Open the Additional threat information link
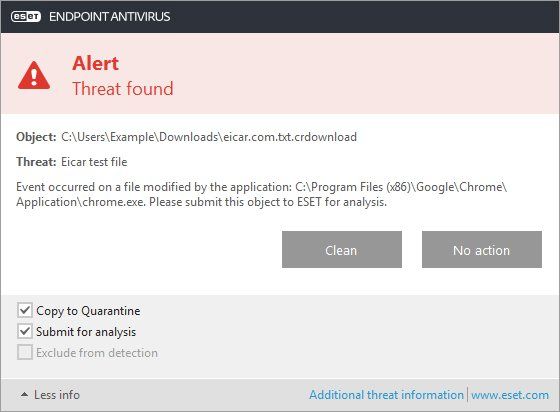 [386, 395]
